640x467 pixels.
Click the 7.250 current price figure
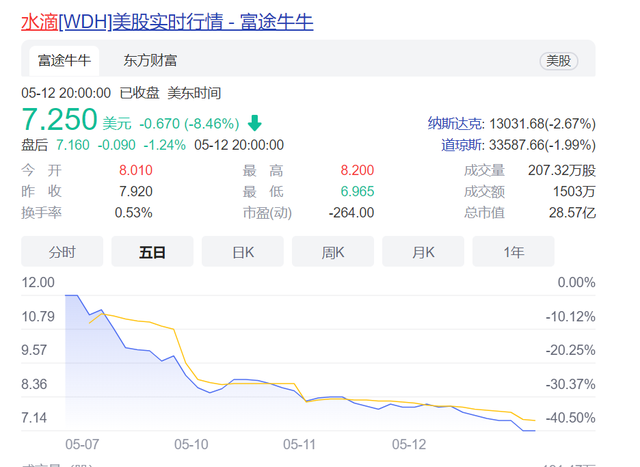pyautogui.click(x=59, y=120)
